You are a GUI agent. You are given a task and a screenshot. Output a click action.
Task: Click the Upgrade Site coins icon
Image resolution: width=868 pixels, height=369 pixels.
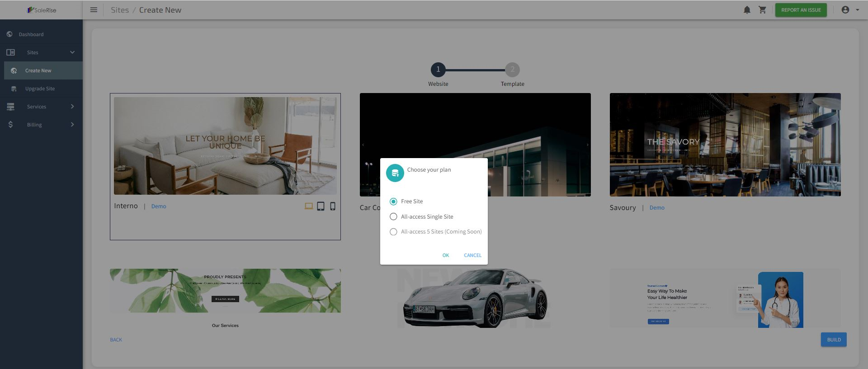[x=14, y=89]
